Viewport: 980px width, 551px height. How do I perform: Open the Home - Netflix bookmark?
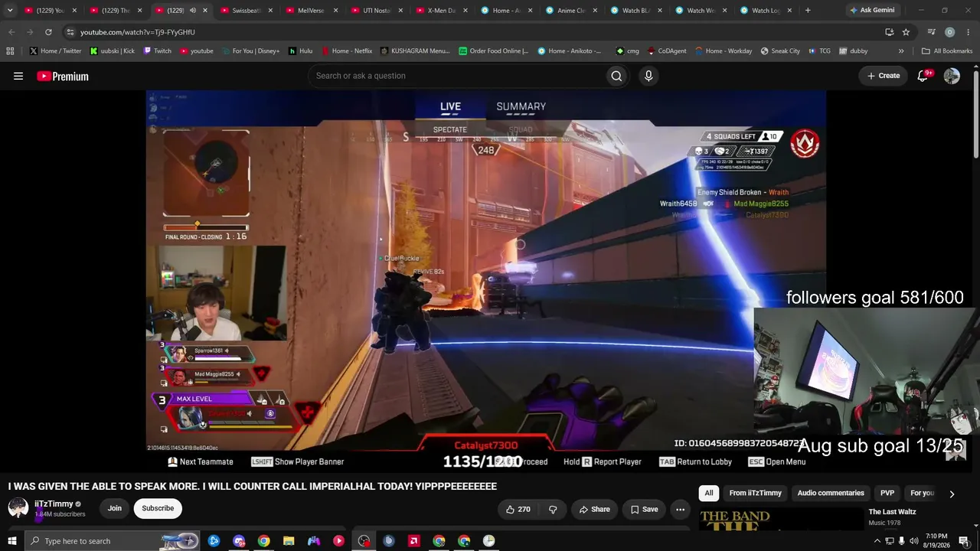point(347,51)
